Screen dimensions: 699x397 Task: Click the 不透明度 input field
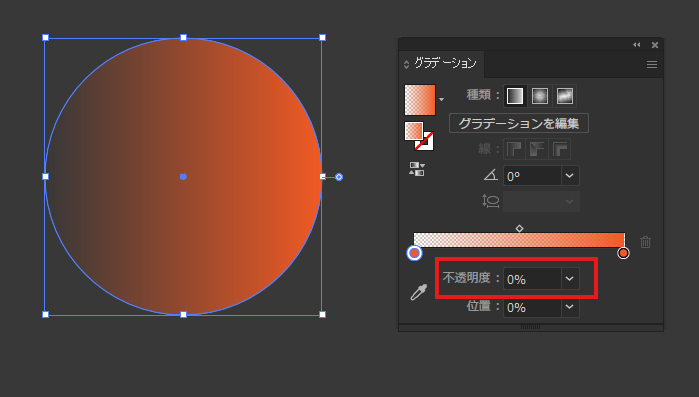pos(532,279)
